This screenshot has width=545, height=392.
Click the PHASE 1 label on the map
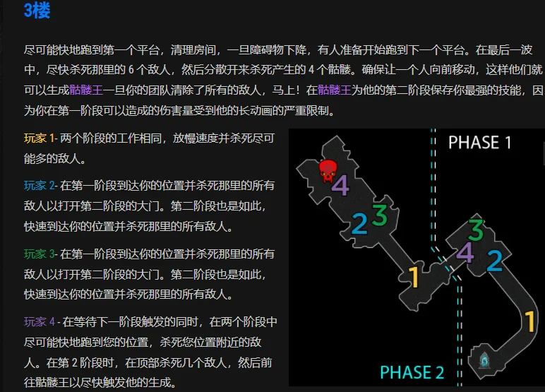tap(479, 143)
